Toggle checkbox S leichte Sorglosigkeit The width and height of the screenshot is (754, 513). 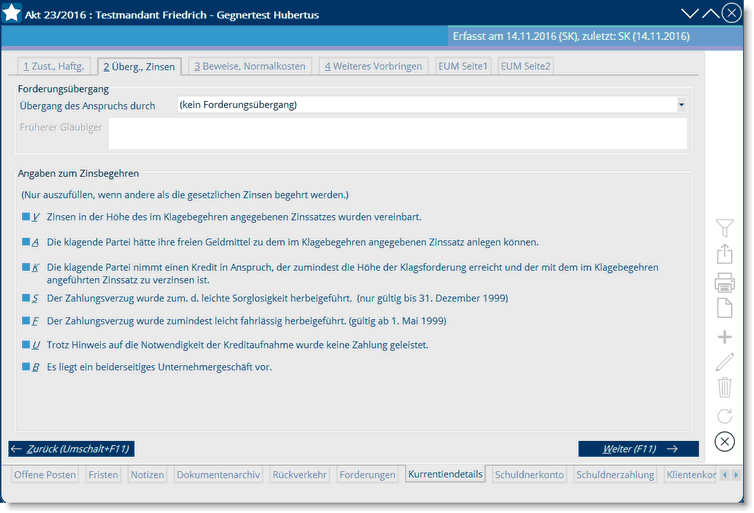[26, 298]
